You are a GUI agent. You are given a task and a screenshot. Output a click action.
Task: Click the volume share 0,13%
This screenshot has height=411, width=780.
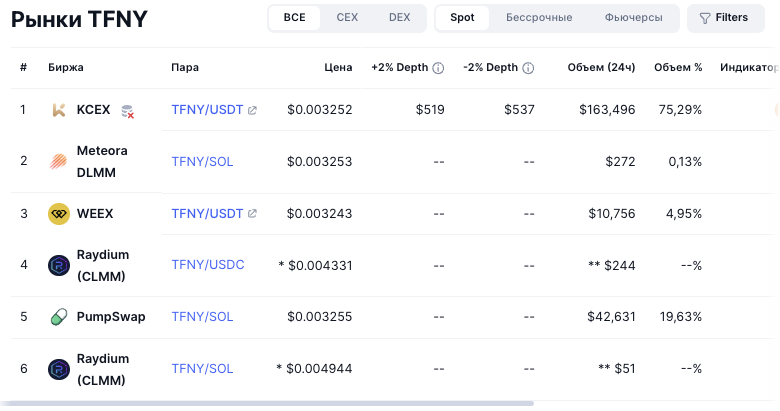coord(685,162)
